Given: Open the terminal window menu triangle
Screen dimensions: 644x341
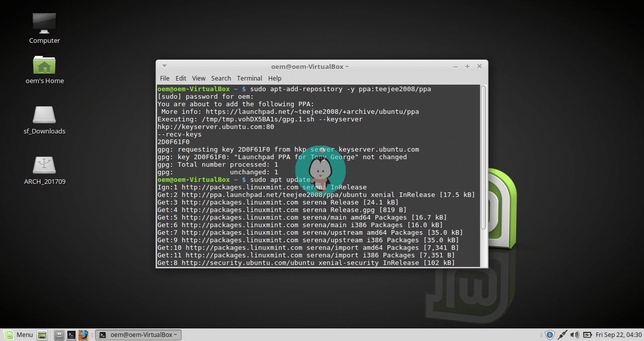Looking at the screenshot, I should (x=164, y=65).
